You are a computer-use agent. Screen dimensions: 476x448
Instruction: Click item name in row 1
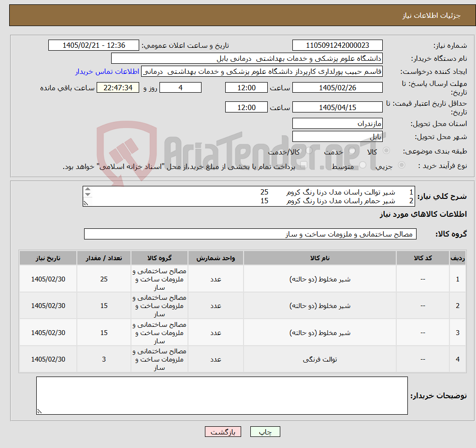pos(319,279)
